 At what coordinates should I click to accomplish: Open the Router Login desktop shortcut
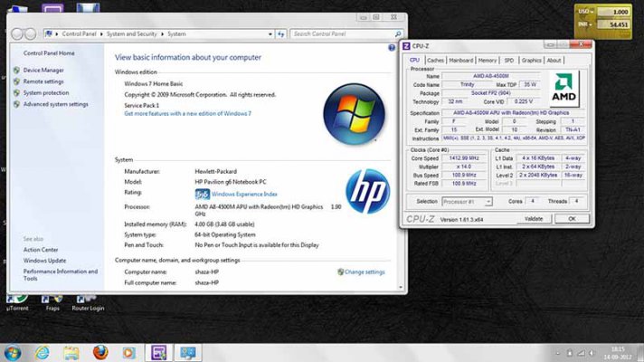88,303
